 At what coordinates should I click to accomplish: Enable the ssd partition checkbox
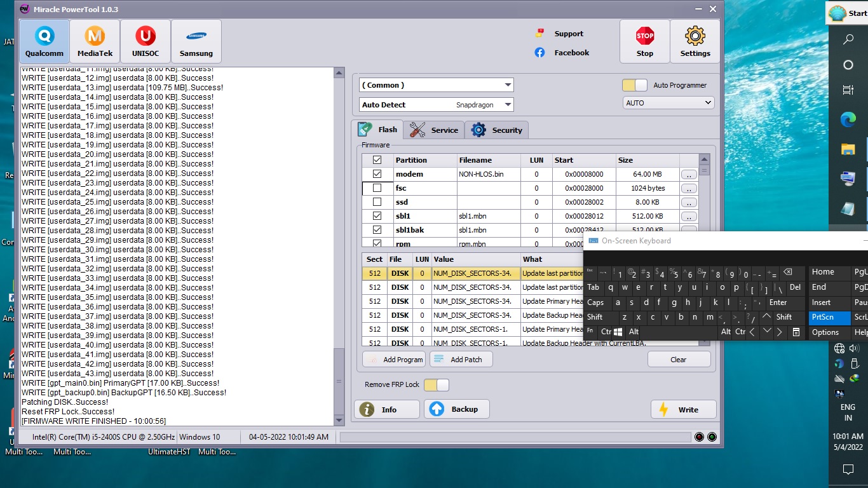click(x=377, y=202)
